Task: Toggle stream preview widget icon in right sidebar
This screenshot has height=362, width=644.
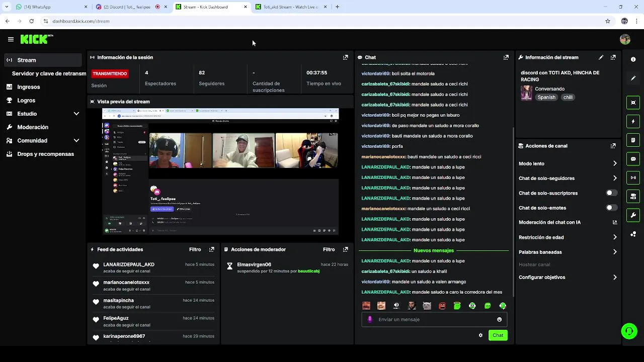Action: click(x=633, y=103)
